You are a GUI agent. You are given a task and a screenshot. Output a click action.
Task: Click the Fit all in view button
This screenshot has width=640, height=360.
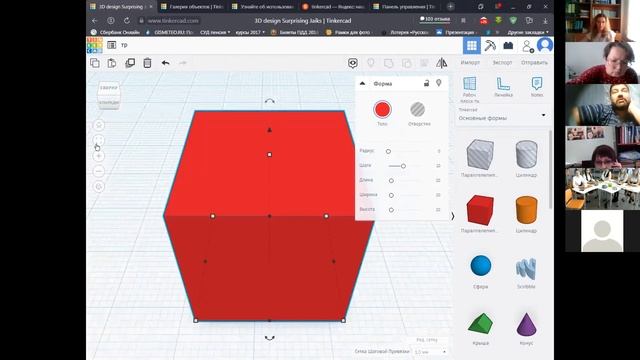99,140
